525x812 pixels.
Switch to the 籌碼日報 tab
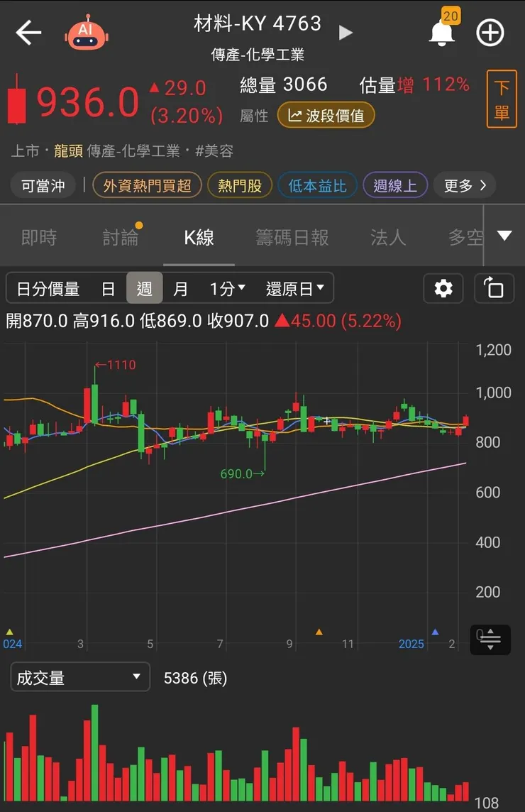coord(292,238)
